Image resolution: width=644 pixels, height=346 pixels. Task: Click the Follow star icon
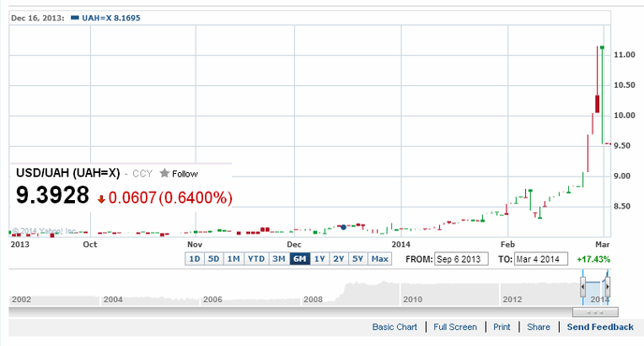[165, 173]
